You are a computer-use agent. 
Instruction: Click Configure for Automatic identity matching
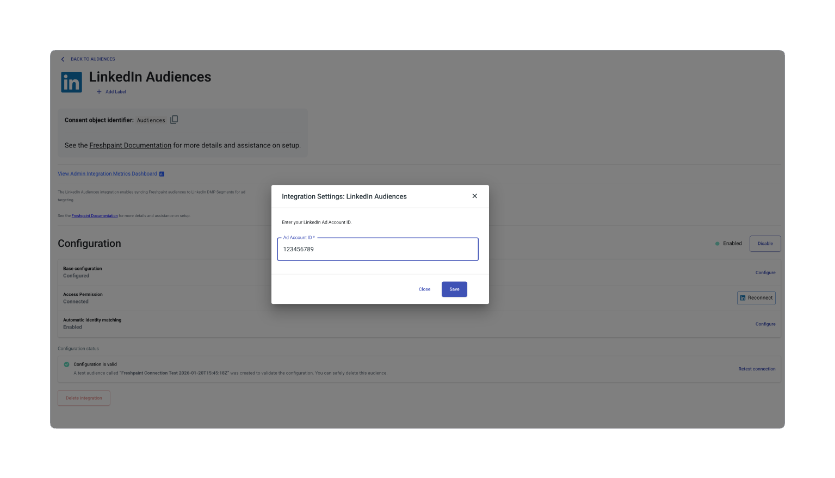[x=765, y=324]
